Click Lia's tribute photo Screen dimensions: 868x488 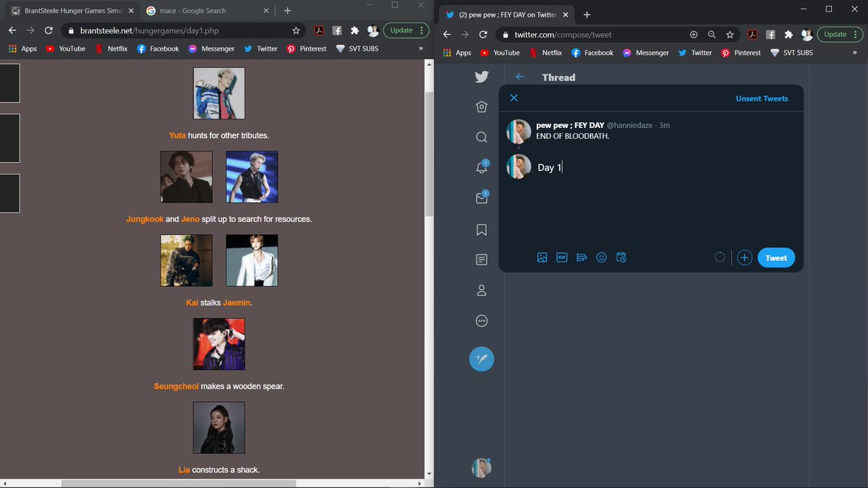coord(219,428)
